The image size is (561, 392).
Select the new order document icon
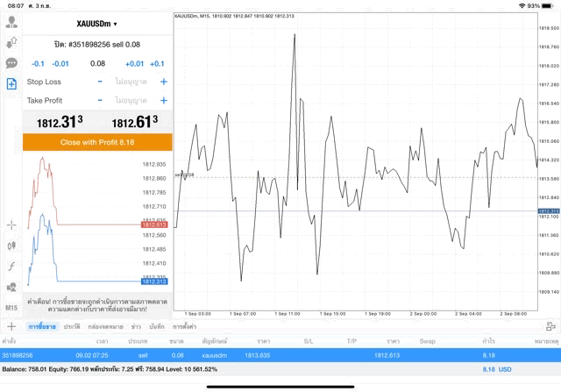pyautogui.click(x=11, y=84)
